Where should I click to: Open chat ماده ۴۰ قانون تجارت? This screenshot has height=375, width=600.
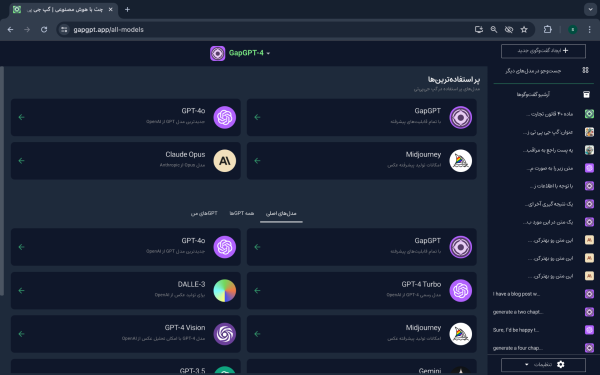pos(543,114)
